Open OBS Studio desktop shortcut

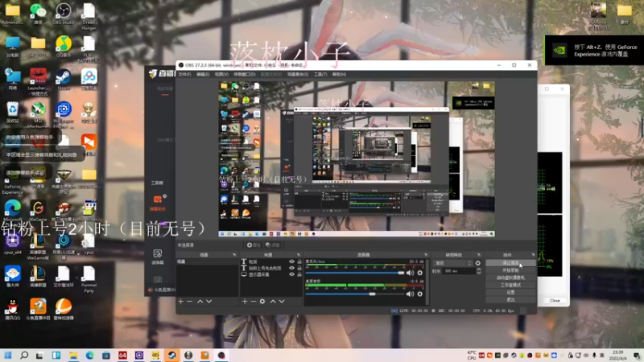64,14
